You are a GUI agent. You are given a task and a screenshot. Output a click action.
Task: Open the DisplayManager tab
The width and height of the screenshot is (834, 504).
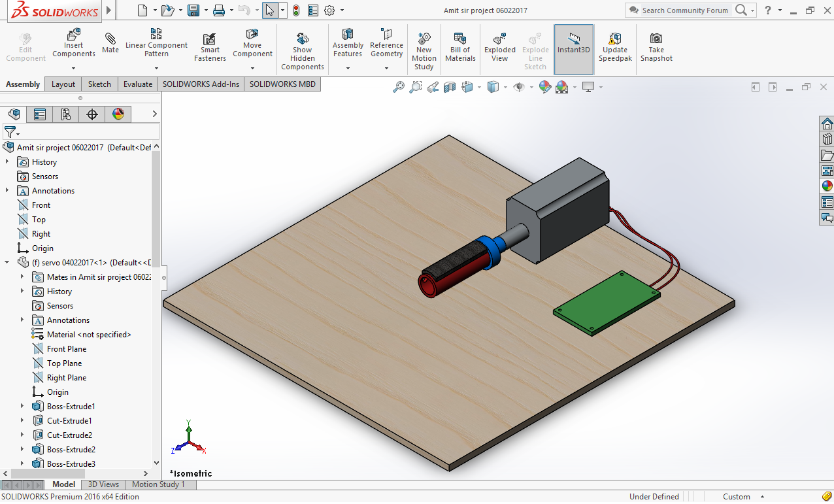click(x=118, y=114)
